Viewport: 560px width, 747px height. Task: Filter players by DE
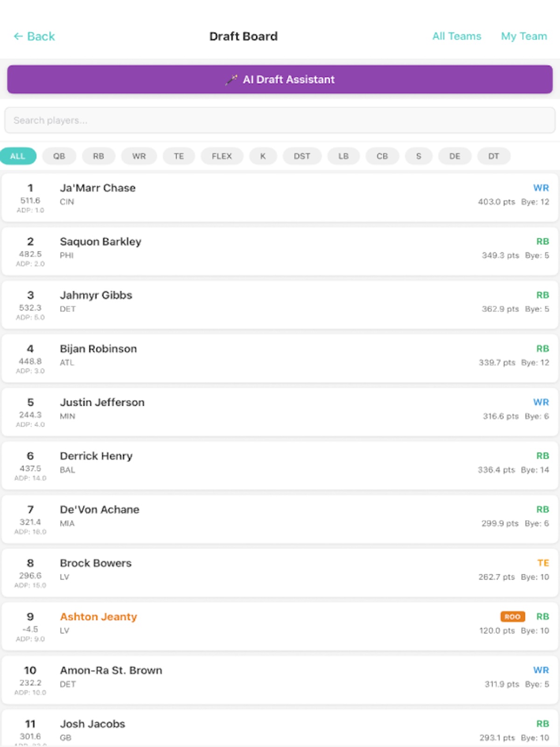[455, 156]
